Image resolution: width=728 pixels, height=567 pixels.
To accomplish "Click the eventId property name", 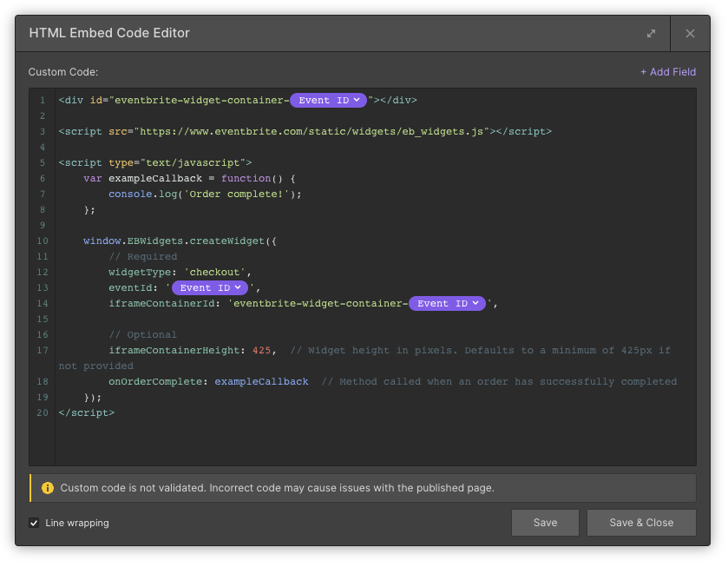I will click(130, 287).
